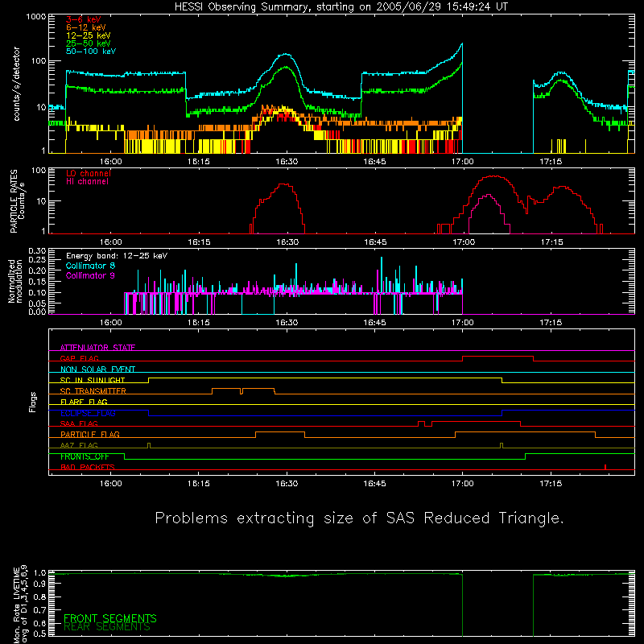Click the raised GAP_FLAG step after 17:00
This screenshot has width=644, height=644.
[497, 357]
